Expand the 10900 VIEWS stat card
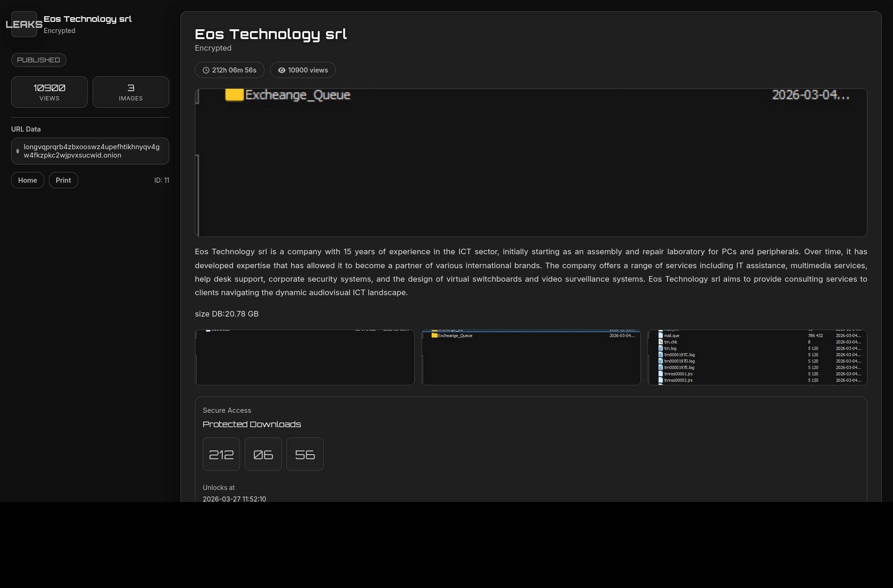 pos(49,92)
